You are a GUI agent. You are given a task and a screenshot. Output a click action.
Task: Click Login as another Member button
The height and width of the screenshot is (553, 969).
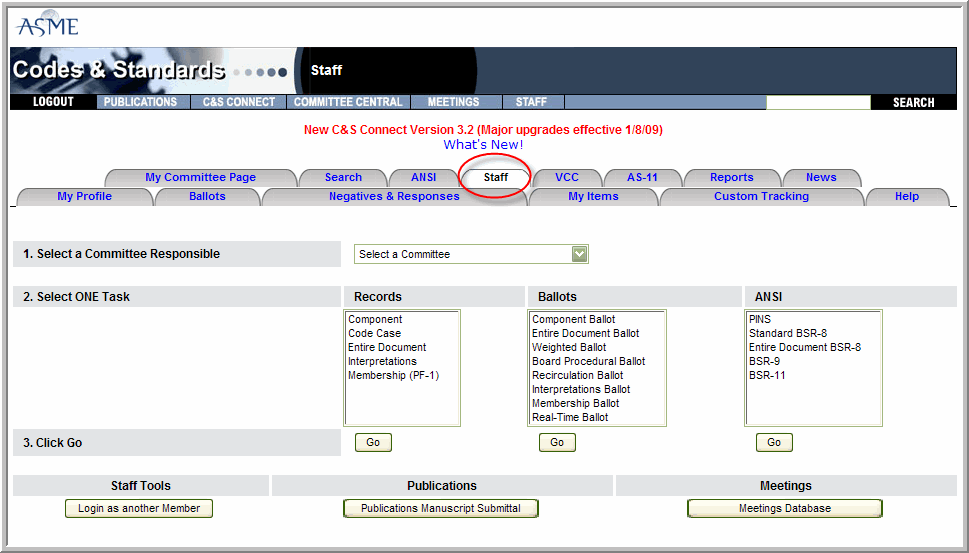139,509
